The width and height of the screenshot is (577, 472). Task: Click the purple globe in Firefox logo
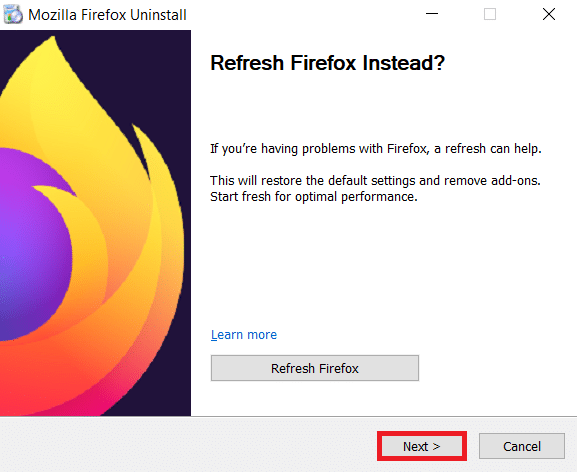(x=33, y=243)
